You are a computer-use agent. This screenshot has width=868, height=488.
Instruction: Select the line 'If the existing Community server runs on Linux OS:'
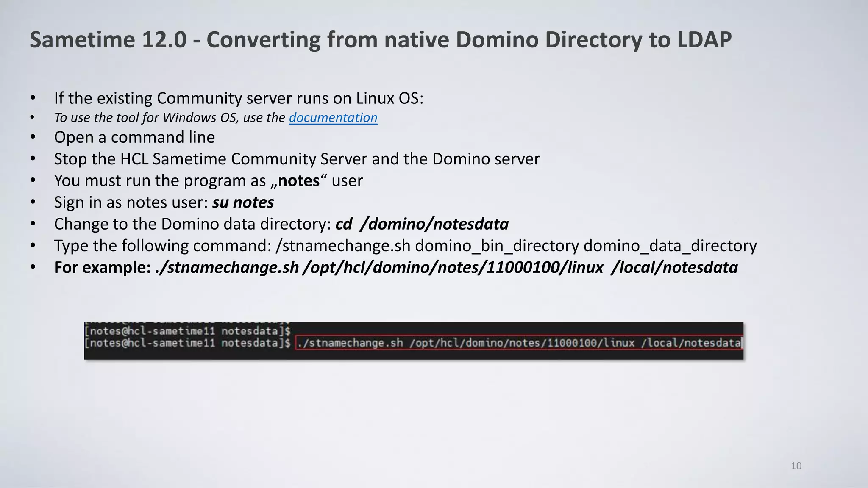pos(239,98)
